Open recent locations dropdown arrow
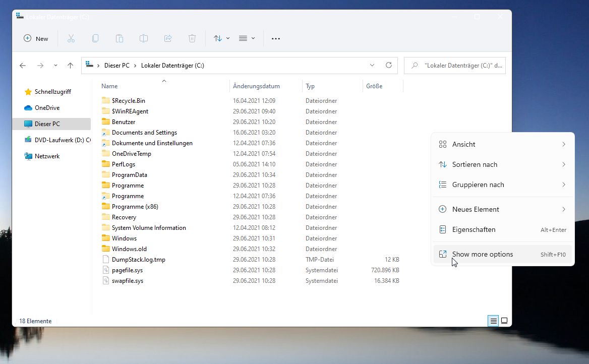The image size is (589, 364). pos(55,66)
